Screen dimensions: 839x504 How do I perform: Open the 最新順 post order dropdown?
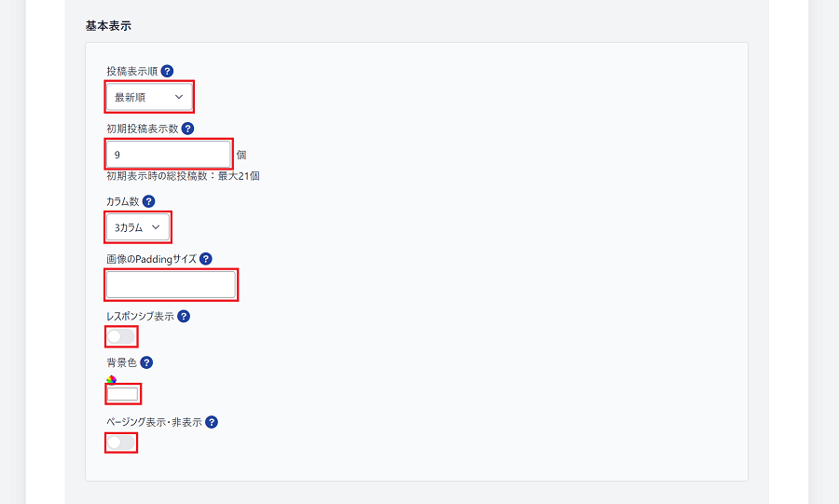tap(149, 97)
